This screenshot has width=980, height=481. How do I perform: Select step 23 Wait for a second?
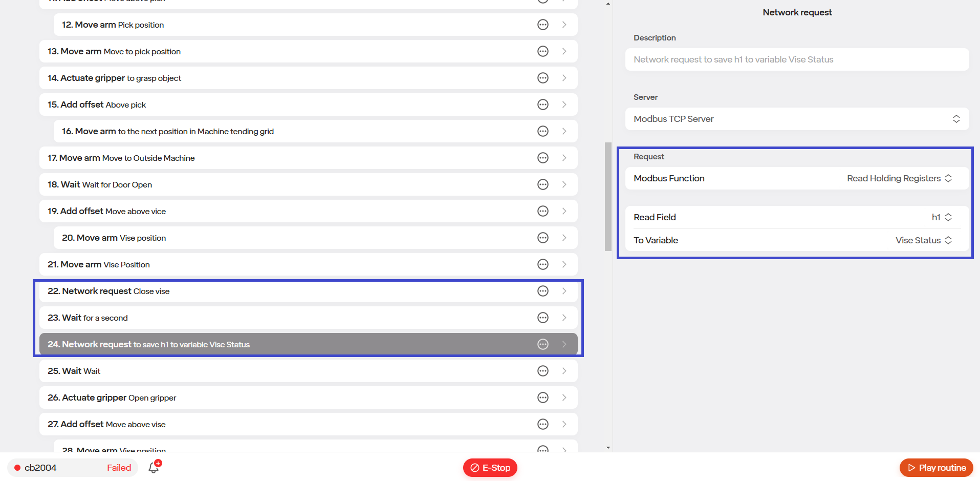[x=309, y=318]
